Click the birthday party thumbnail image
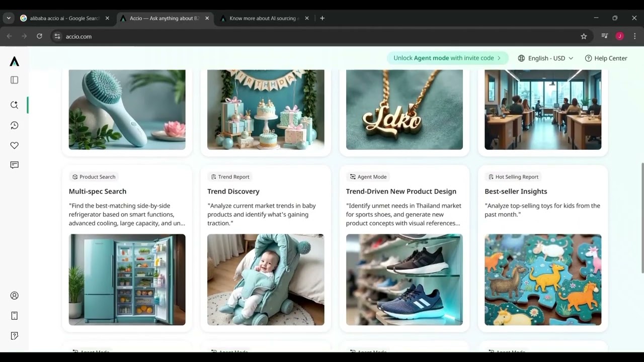644x362 pixels. pos(266,110)
